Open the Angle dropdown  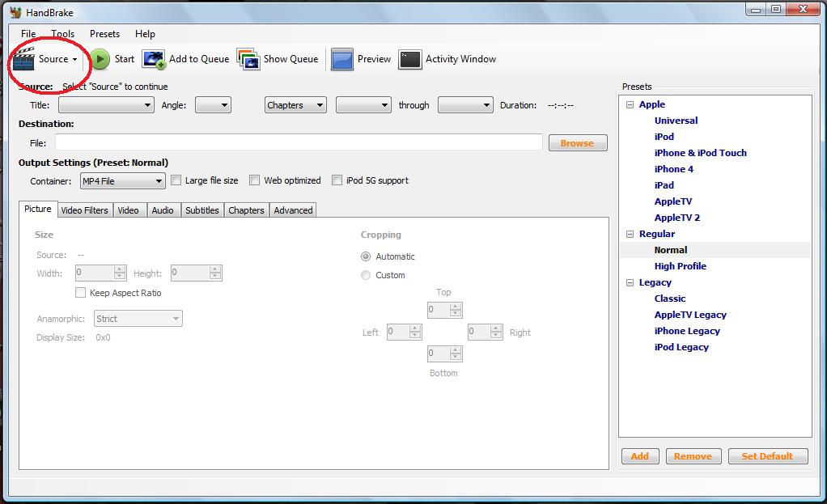coord(213,105)
